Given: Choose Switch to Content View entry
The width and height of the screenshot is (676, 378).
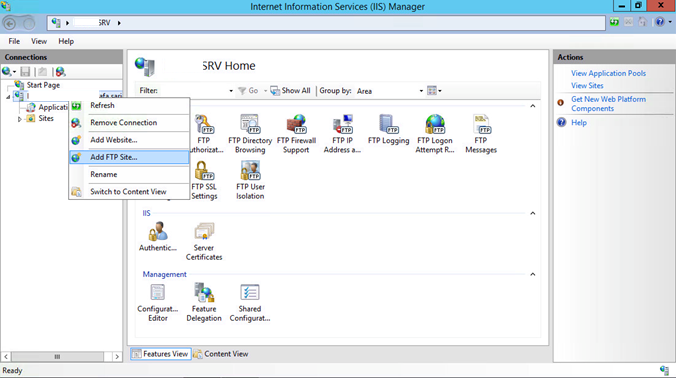Looking at the screenshot, I should (x=129, y=192).
